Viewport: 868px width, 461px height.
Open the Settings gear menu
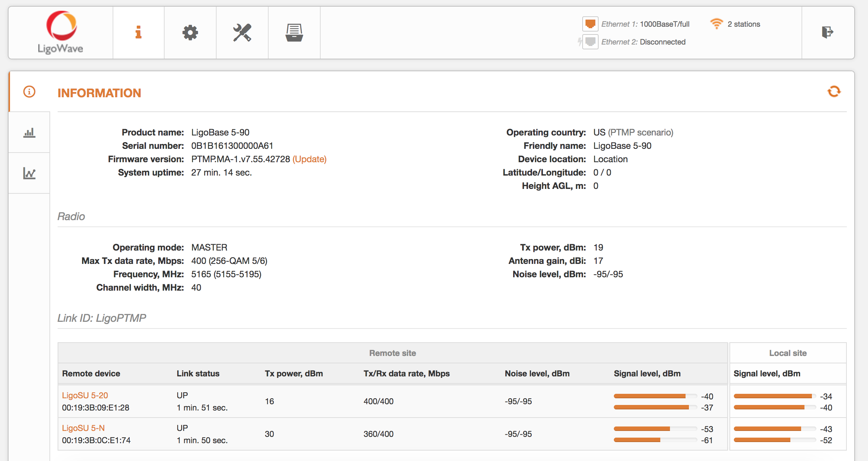190,33
